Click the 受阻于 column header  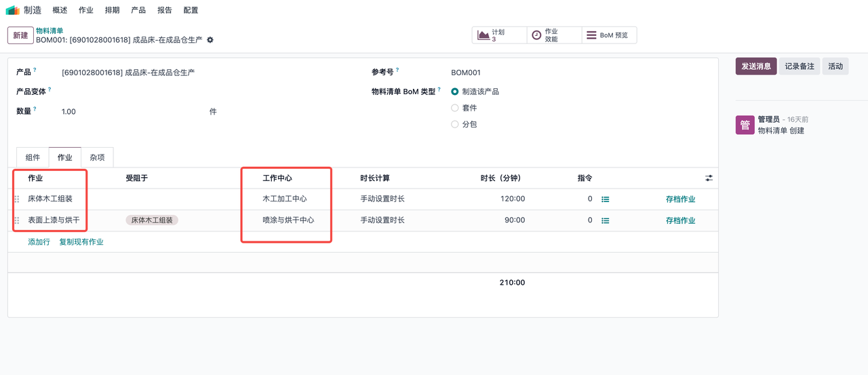[136, 178]
